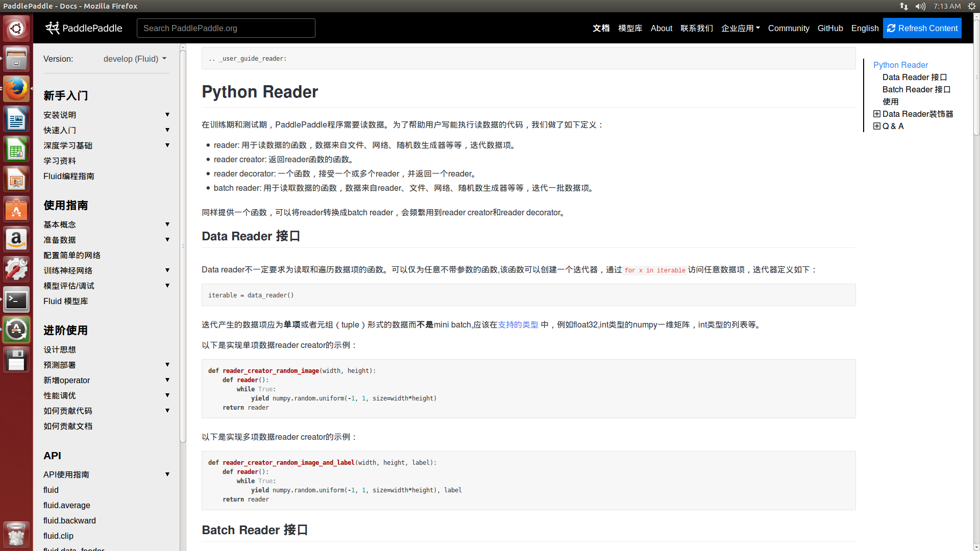Expand the 安装说明 sidebar section
Viewport: 980px width, 551px height.
click(x=167, y=115)
